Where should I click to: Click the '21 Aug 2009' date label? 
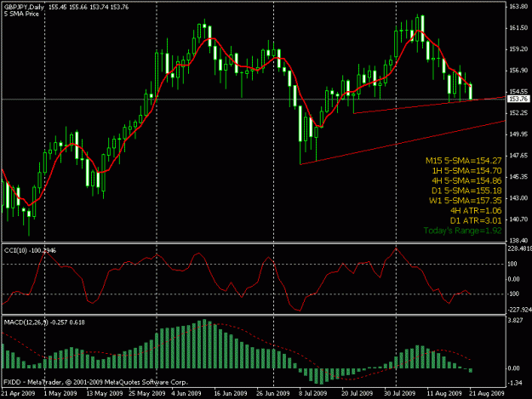[x=487, y=393]
